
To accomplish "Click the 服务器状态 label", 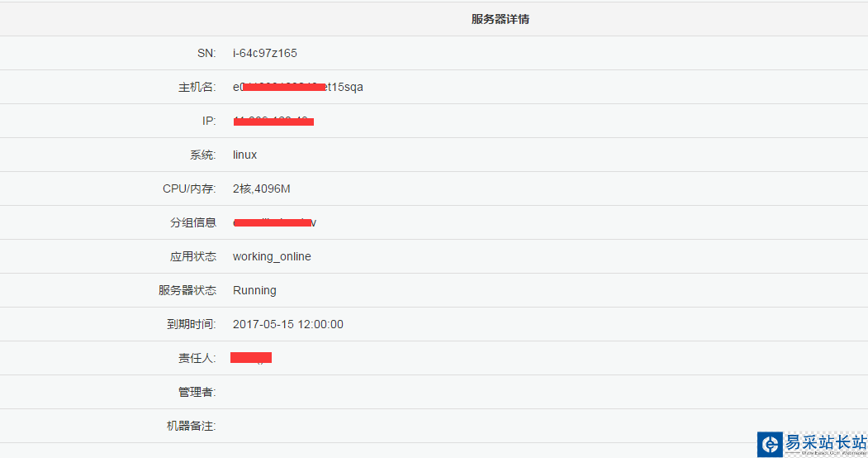I will coord(187,290).
